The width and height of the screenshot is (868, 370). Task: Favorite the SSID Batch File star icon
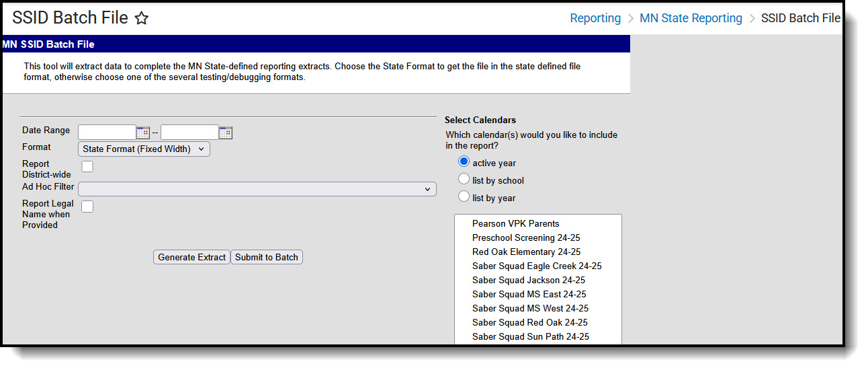(x=141, y=19)
